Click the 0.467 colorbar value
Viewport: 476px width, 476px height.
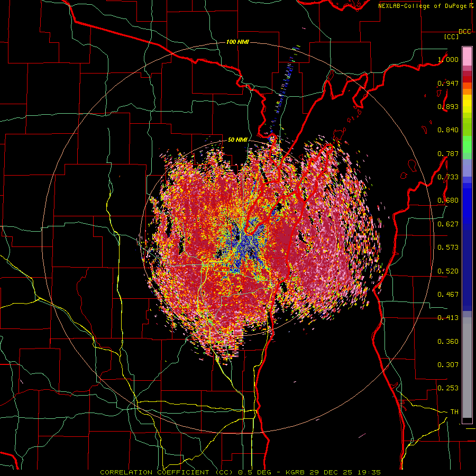pyautogui.click(x=448, y=295)
